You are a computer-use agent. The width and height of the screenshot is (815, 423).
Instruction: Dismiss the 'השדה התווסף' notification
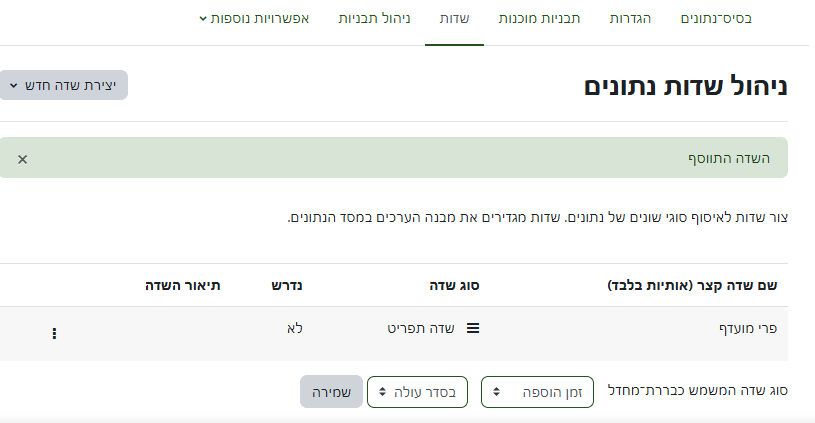(23, 159)
